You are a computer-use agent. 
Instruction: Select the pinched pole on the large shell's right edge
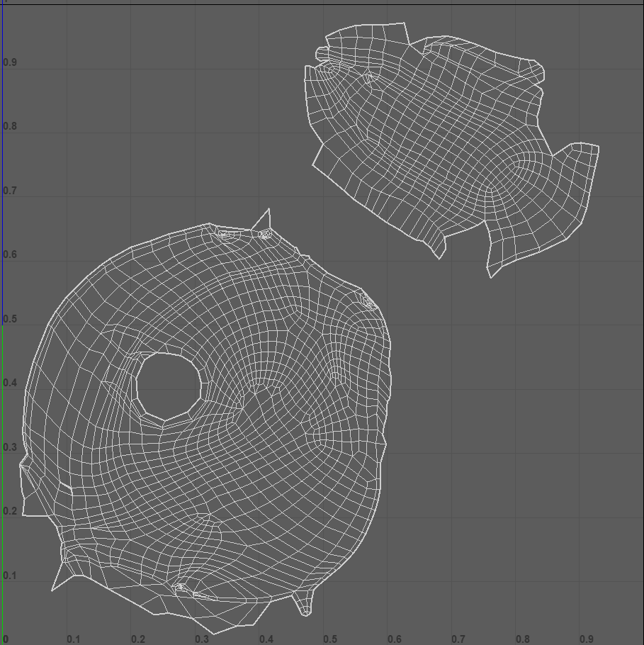tap(368, 303)
